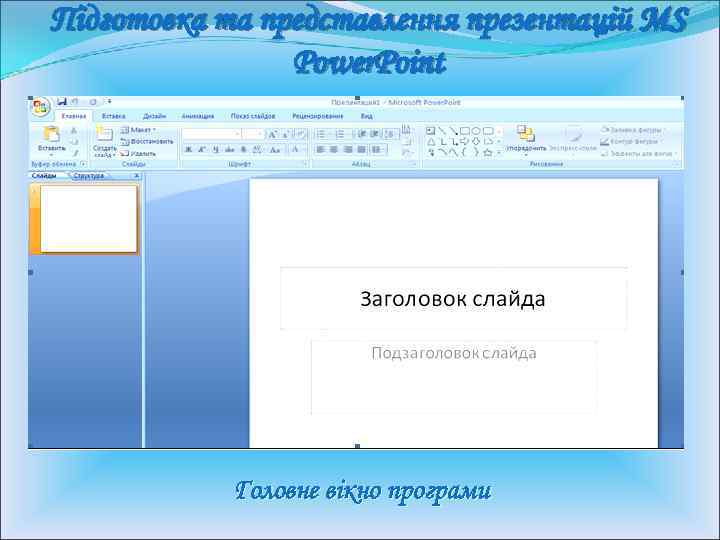Expand the Создать слайд dropdown arrow
The height and width of the screenshot is (540, 720).
point(114,155)
